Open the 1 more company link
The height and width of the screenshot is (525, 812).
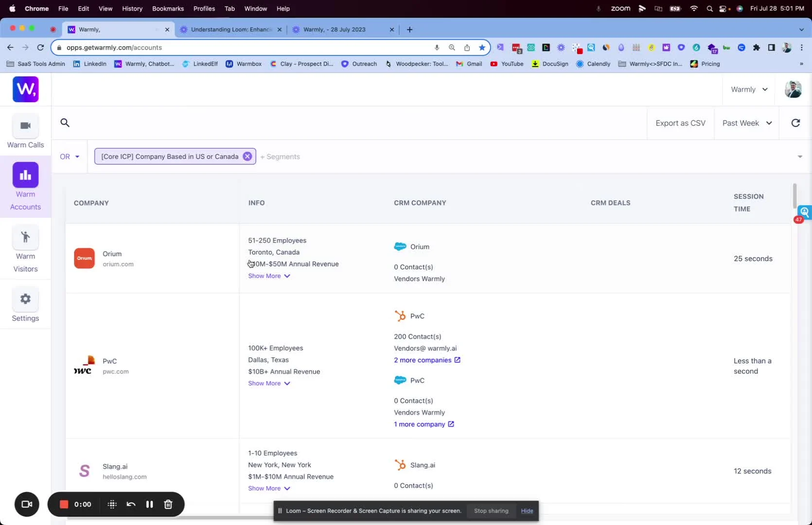[x=424, y=424]
